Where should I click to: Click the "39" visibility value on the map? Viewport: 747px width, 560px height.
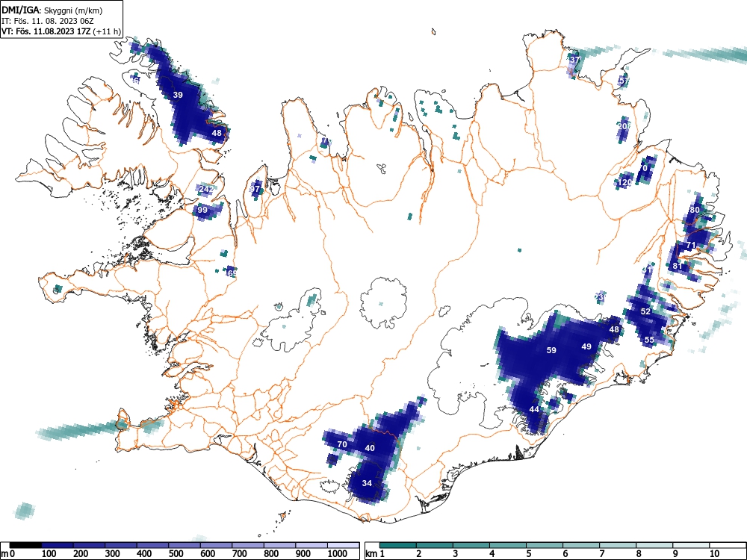178,95
